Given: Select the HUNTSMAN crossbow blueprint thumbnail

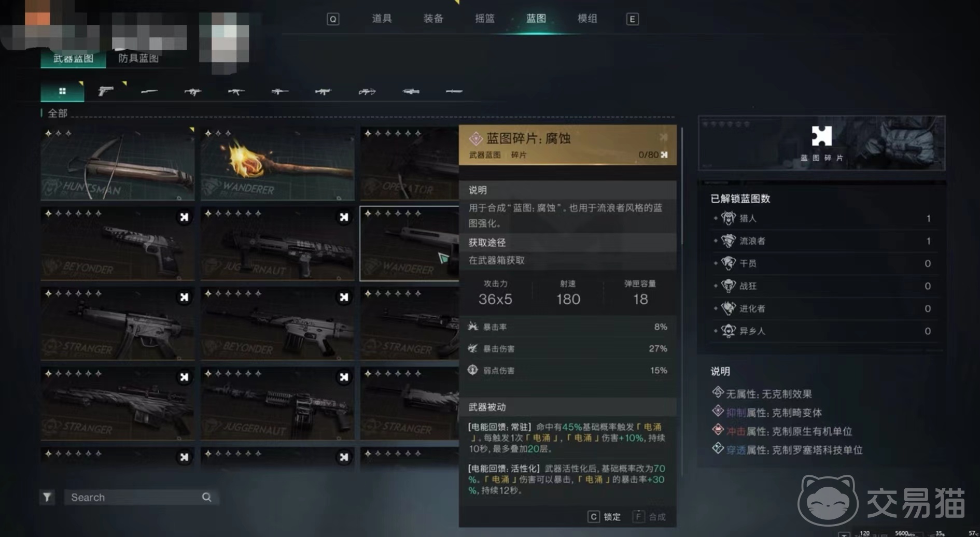Looking at the screenshot, I should [x=118, y=163].
